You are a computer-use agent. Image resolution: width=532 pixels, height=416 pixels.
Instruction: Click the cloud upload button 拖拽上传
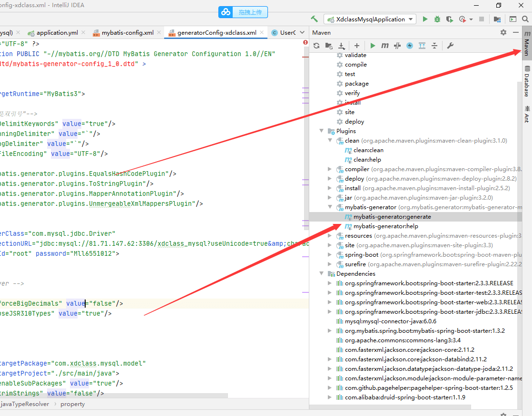243,12
